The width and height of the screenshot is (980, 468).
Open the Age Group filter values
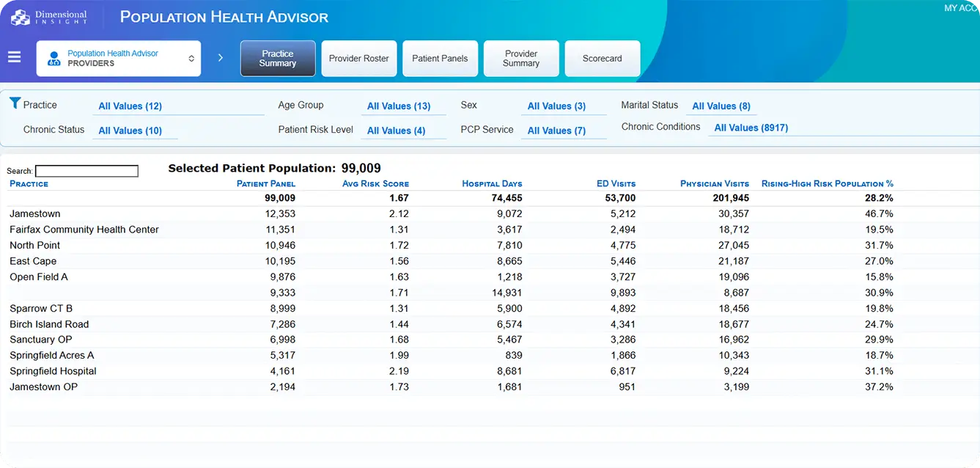pyautogui.click(x=399, y=106)
